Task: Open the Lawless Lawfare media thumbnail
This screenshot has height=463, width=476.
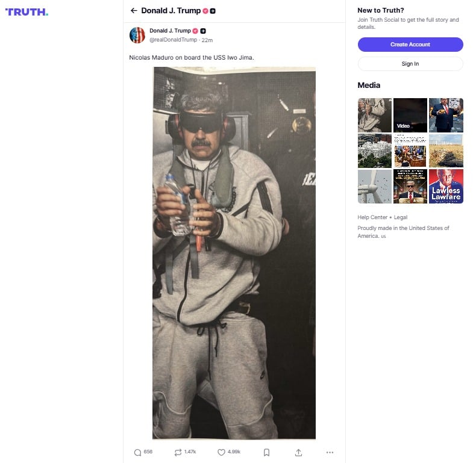Action: tap(446, 186)
